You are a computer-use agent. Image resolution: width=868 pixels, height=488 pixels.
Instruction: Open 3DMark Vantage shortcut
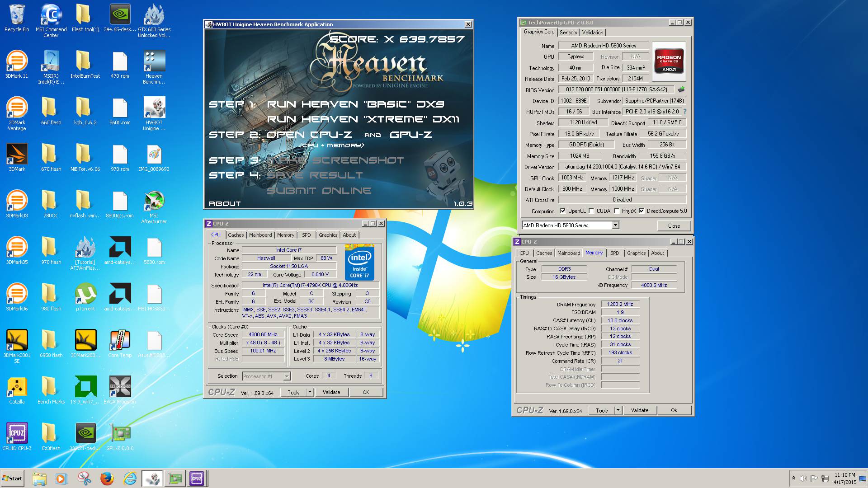[x=17, y=114]
